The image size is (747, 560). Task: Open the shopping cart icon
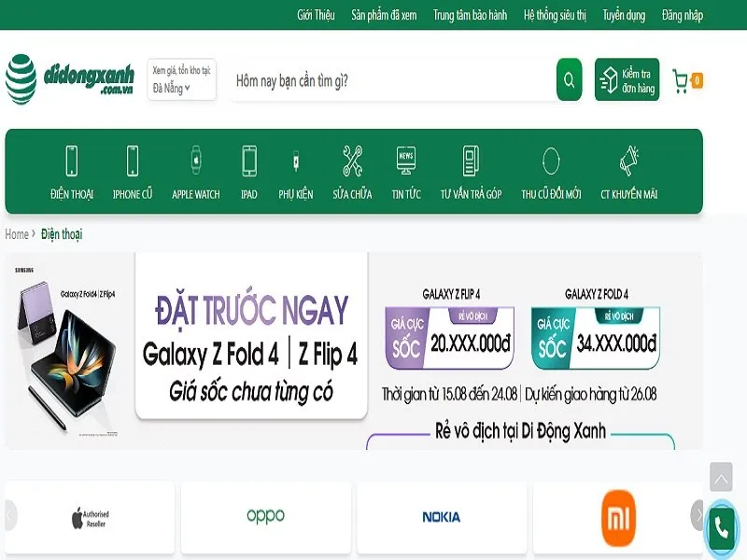(x=680, y=80)
